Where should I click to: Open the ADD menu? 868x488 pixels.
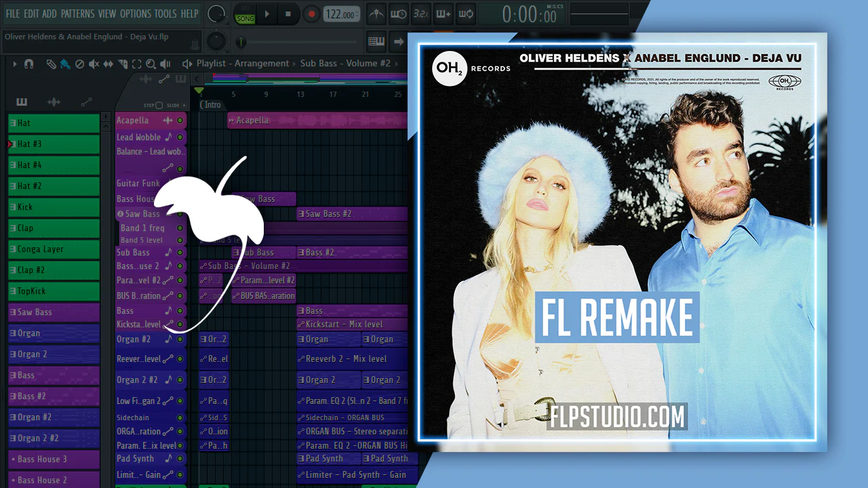50,14
